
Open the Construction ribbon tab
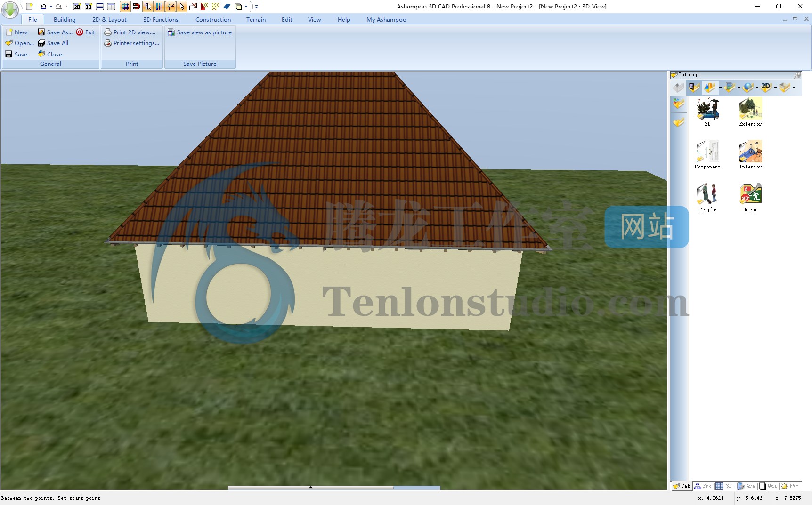[x=213, y=19]
